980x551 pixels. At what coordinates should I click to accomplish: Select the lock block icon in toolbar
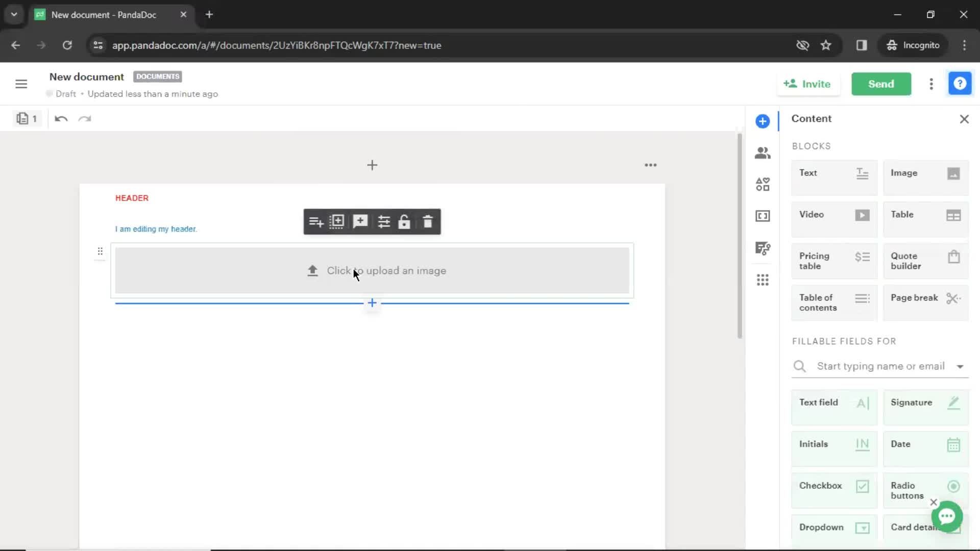click(405, 221)
